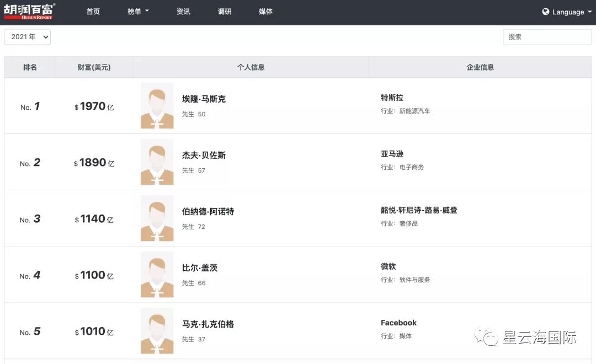
Task: Click the globe icon beside Language
Action: coord(545,12)
